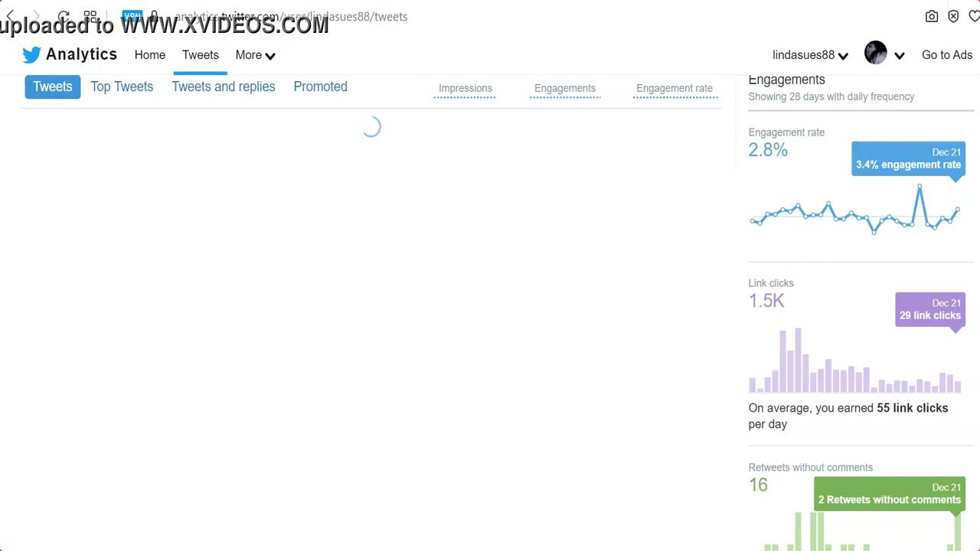Open the ad blocker shield icon
Image resolution: width=980 pixels, height=551 pixels.
tap(953, 16)
